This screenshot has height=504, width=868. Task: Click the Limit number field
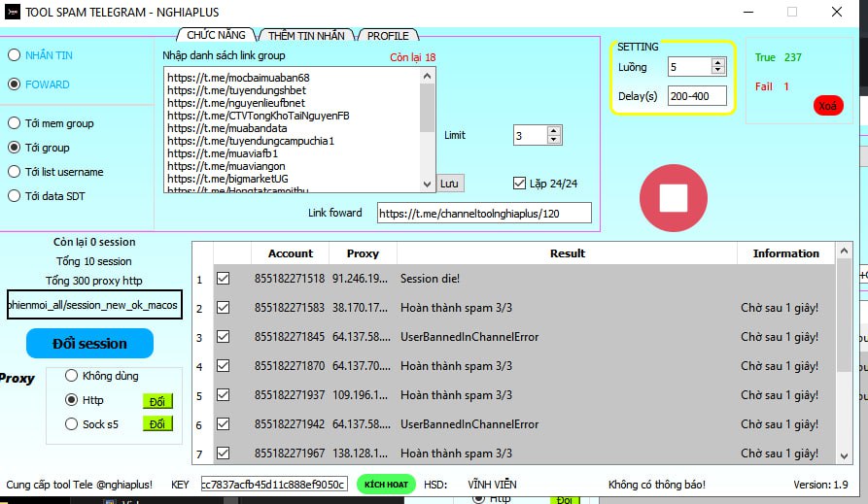tap(531, 136)
